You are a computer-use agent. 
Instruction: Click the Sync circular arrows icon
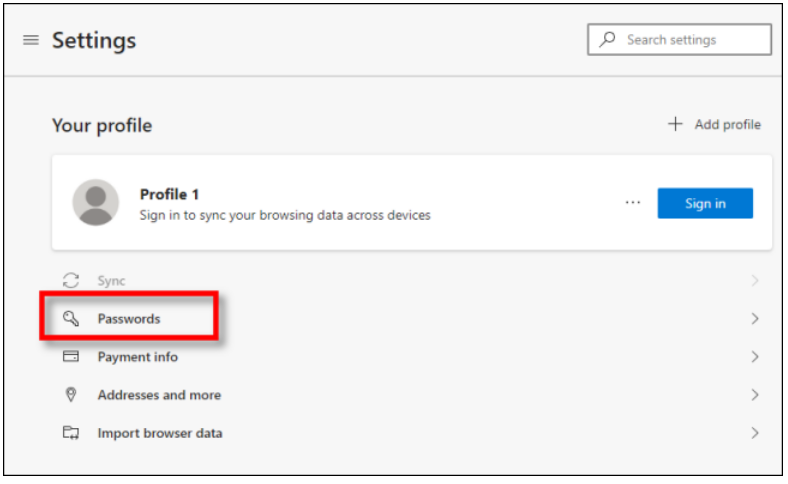71,280
